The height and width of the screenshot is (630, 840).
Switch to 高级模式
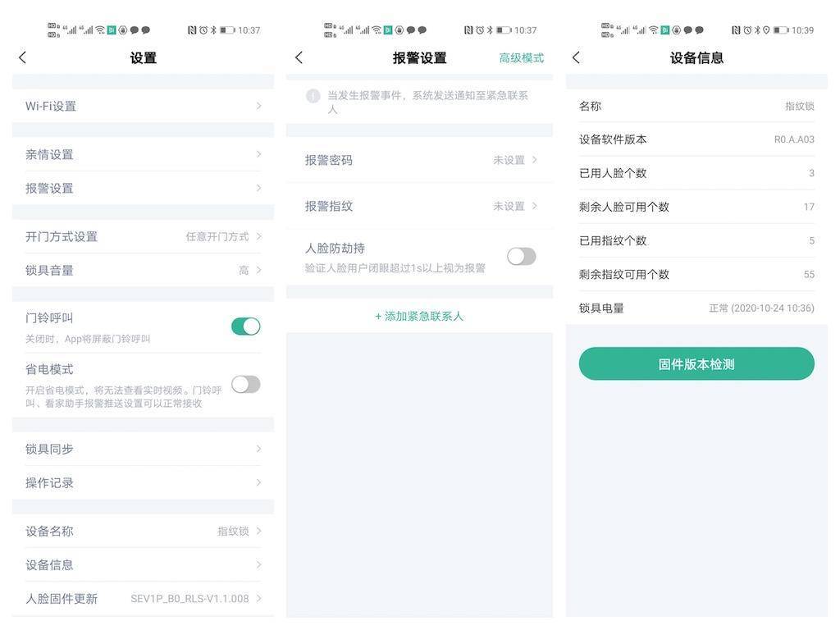[x=521, y=58]
